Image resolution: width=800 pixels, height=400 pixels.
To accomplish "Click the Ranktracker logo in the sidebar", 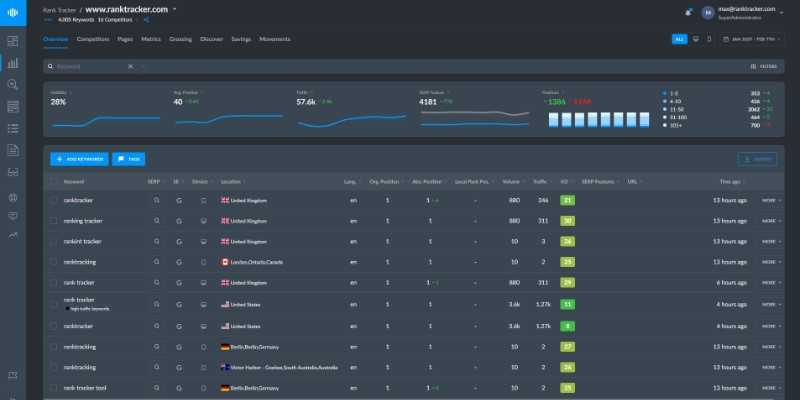I will (x=13, y=13).
